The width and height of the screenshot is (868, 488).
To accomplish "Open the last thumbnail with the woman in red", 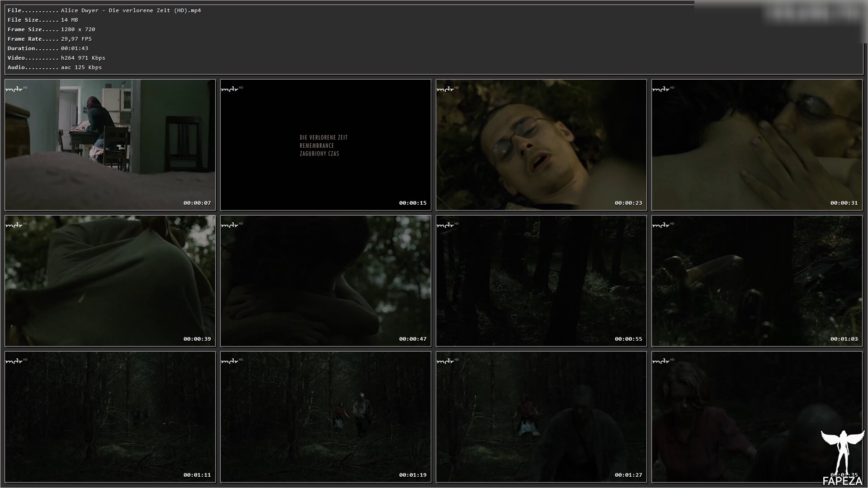I will [x=757, y=417].
